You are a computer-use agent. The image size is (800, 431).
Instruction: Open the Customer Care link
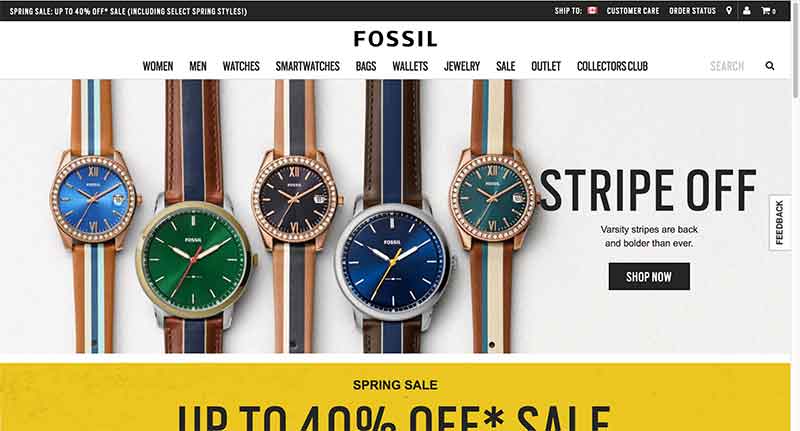point(633,11)
